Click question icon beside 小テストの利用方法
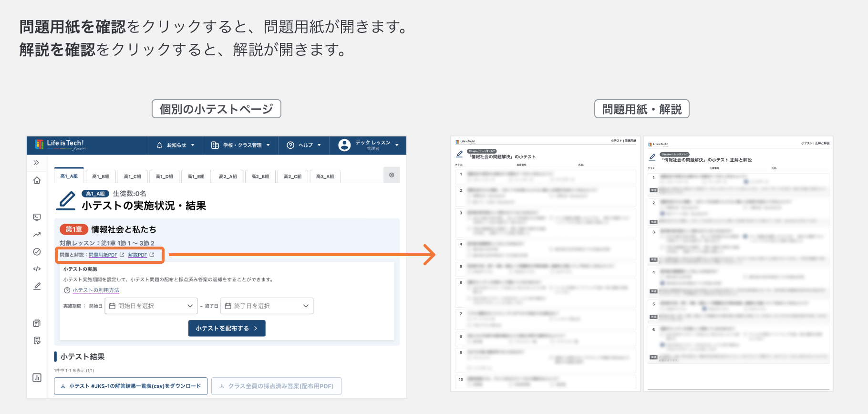This screenshot has height=414, width=868. pyautogui.click(x=67, y=290)
